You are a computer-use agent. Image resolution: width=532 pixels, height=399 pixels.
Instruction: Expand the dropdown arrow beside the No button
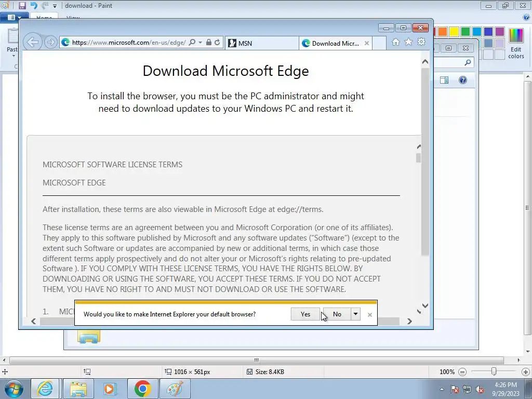(x=355, y=314)
